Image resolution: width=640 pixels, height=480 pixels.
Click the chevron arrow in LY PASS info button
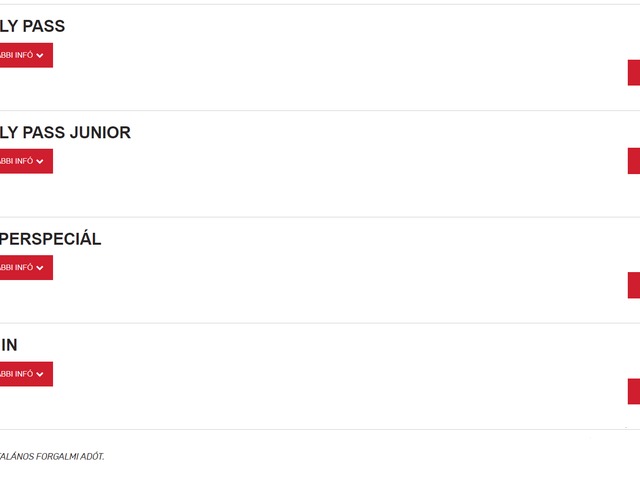tap(40, 56)
